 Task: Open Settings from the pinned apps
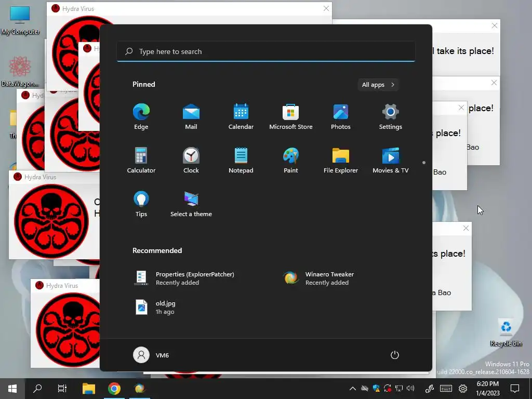pyautogui.click(x=391, y=117)
